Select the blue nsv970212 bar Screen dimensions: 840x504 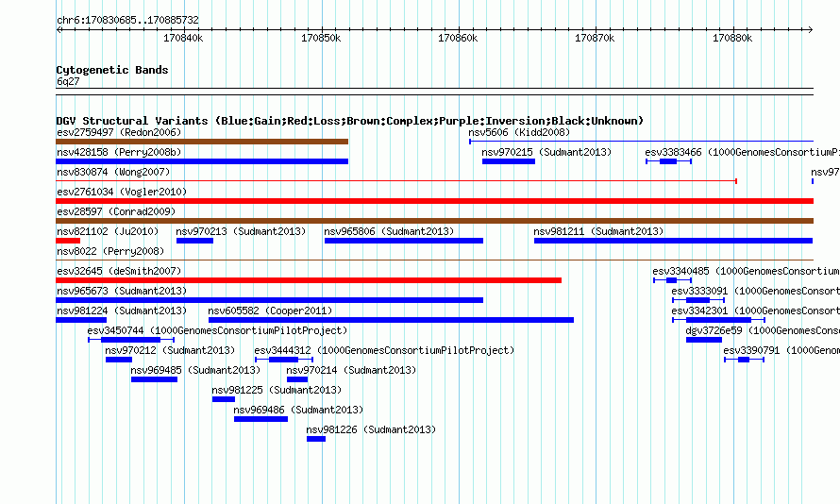(x=119, y=360)
